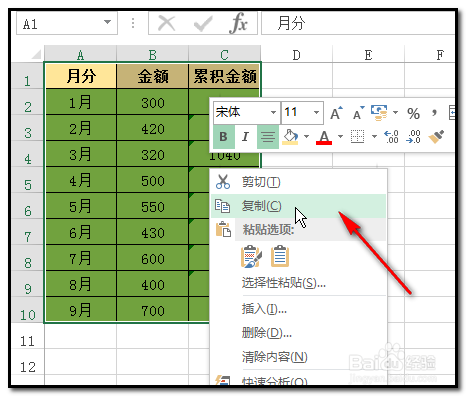Image resolution: width=466 pixels, height=396 pixels.
Task: Click the clipboard icon beside 粘贴选项
Action: coord(223,229)
